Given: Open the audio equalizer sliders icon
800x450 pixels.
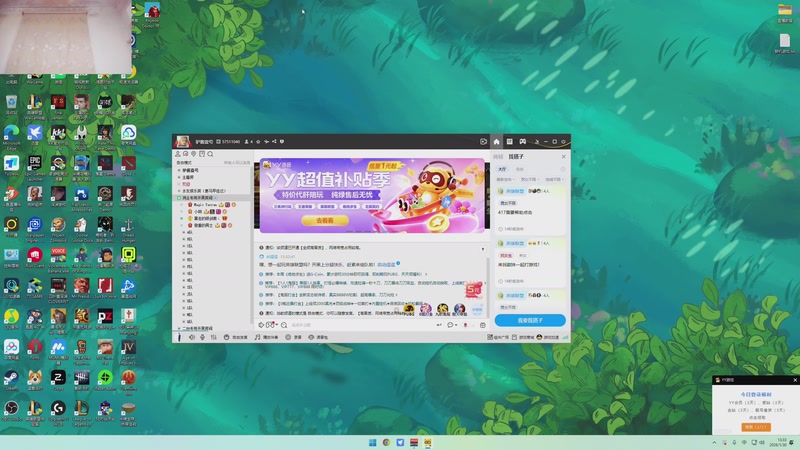Looking at the screenshot, I should point(213,337).
